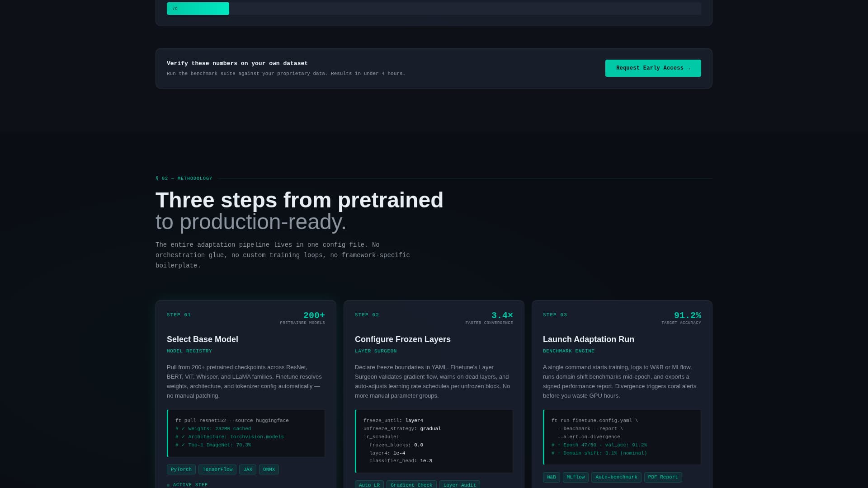This screenshot has height=488, width=868.
Task: Click the 'freeze_until: layer4' YAML line
Action: tap(393, 421)
